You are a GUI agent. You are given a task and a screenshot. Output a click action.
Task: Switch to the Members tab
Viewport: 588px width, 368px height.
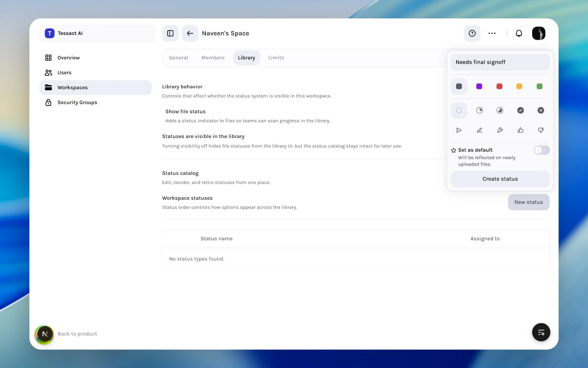pyautogui.click(x=213, y=58)
